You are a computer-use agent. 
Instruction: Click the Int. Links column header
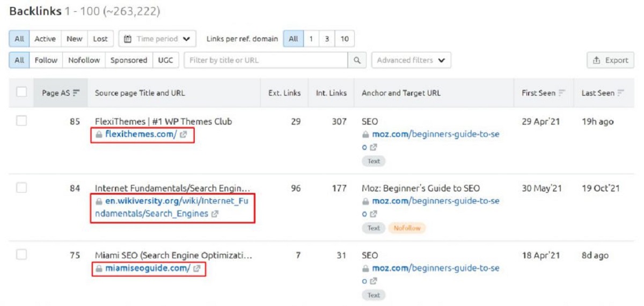pos(331,93)
